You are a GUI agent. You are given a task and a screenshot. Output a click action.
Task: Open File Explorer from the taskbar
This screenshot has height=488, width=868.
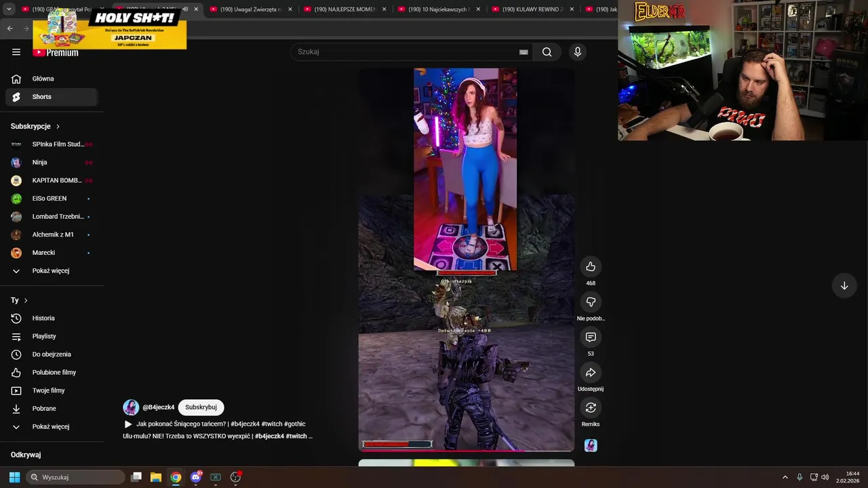[x=155, y=477]
